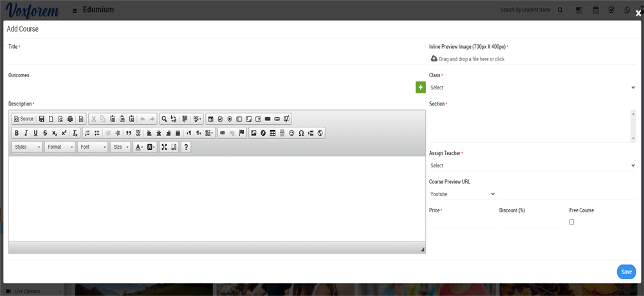This screenshot has height=296, width=644.
Task: Click the Find magnifier icon in editor
Action: [165, 119]
